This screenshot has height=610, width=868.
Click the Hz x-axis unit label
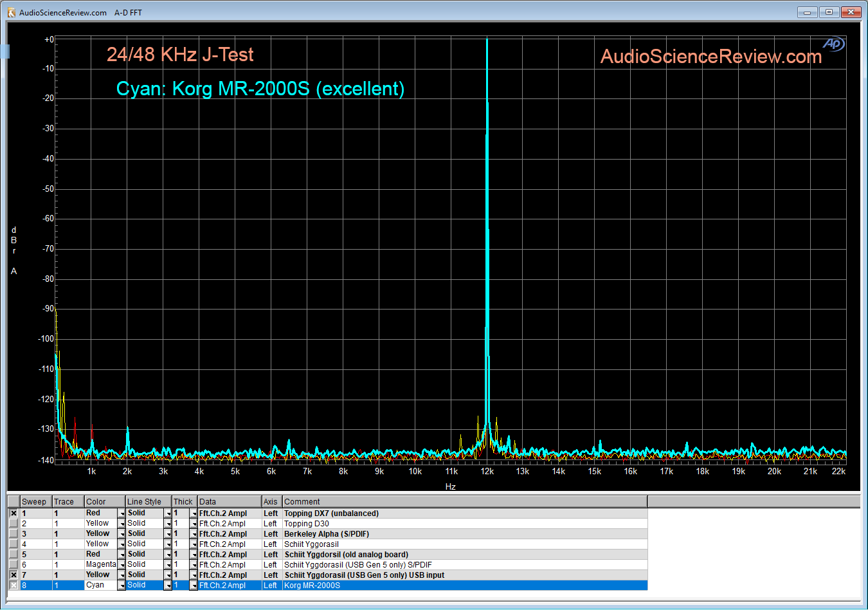tap(451, 487)
